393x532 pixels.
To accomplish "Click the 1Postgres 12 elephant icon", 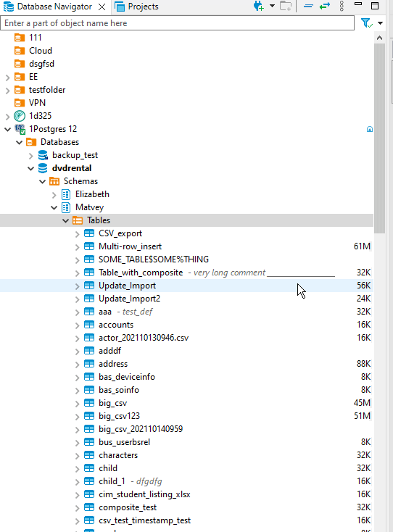I will (x=20, y=129).
